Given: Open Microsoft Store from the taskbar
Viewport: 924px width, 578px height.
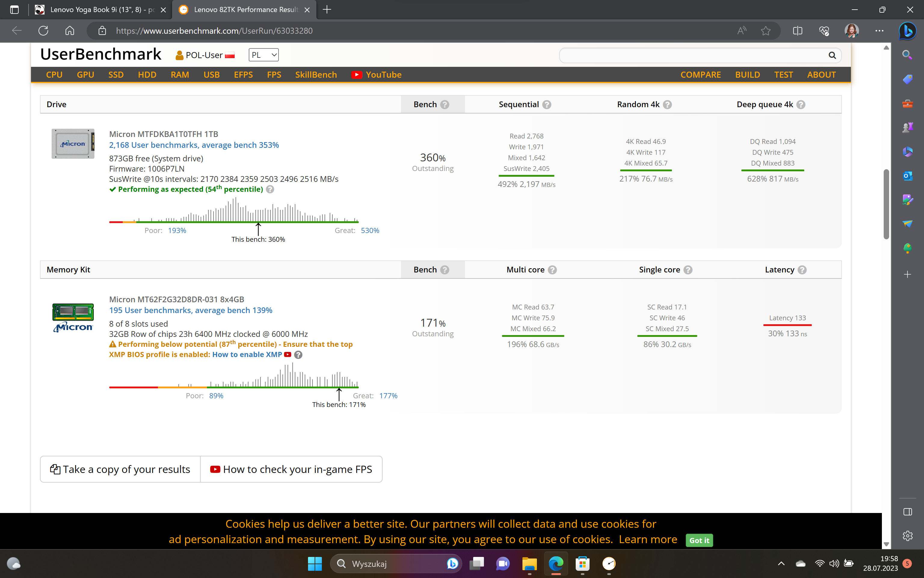Looking at the screenshot, I should point(582,564).
